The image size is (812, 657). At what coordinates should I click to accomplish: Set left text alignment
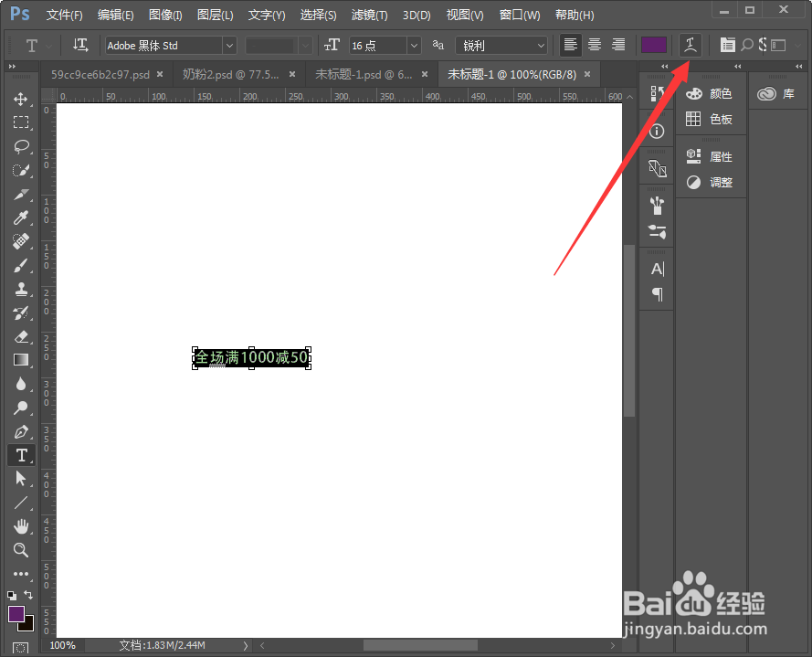pos(571,46)
